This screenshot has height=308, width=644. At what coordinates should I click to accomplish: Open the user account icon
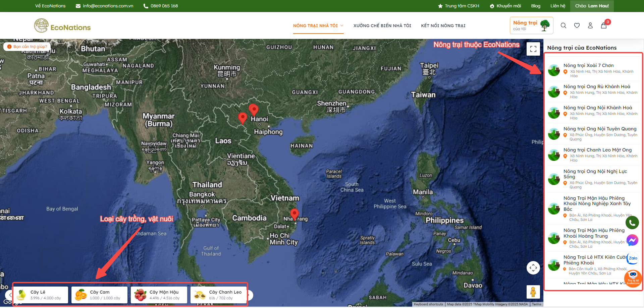(590, 25)
